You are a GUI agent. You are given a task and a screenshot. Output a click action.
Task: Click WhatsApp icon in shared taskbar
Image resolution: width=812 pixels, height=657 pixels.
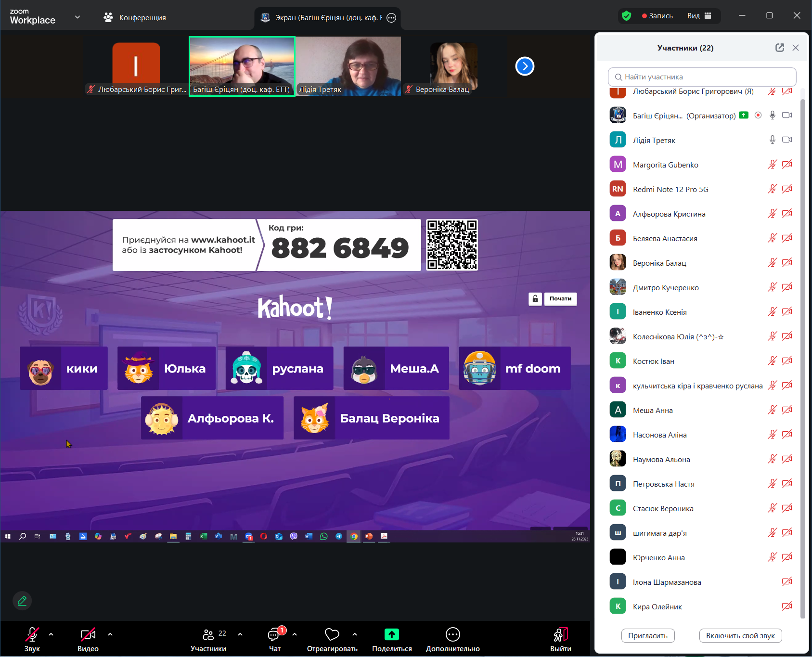pyautogui.click(x=324, y=536)
